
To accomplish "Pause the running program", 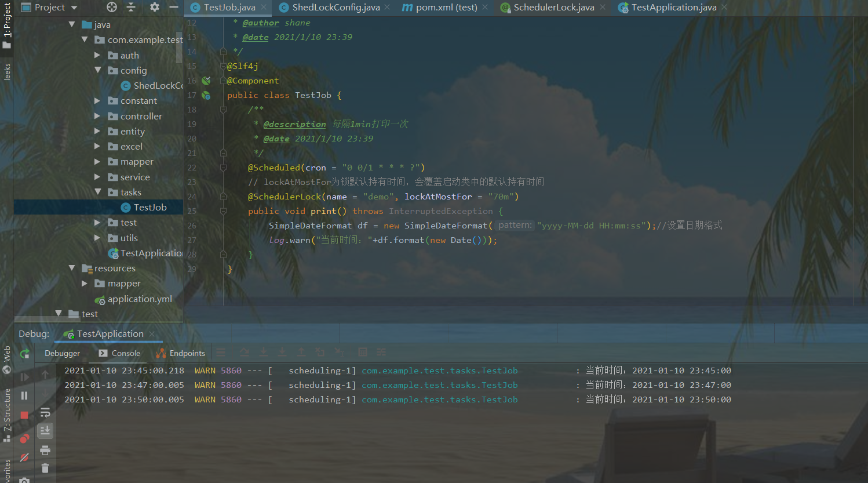I will pos(24,395).
